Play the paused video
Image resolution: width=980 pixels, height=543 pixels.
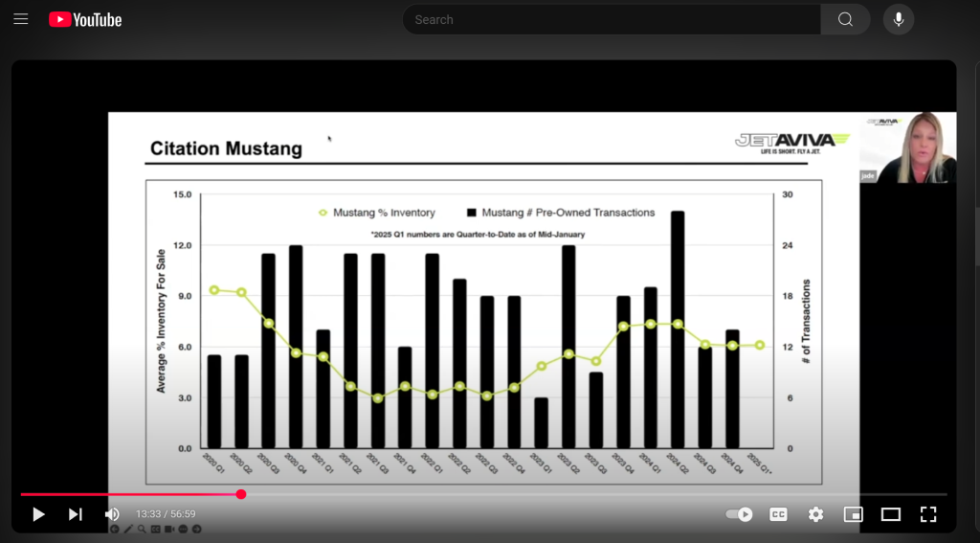point(38,514)
